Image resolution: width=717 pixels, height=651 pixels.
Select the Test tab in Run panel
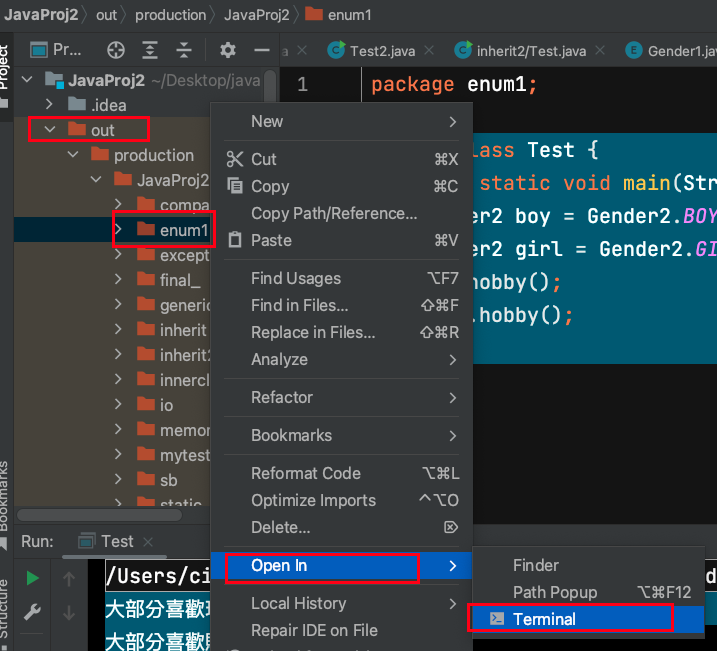(116, 541)
